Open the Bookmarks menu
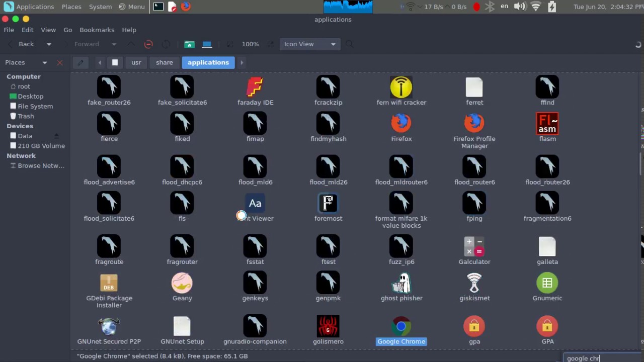This screenshot has width=644, height=362. click(x=97, y=30)
